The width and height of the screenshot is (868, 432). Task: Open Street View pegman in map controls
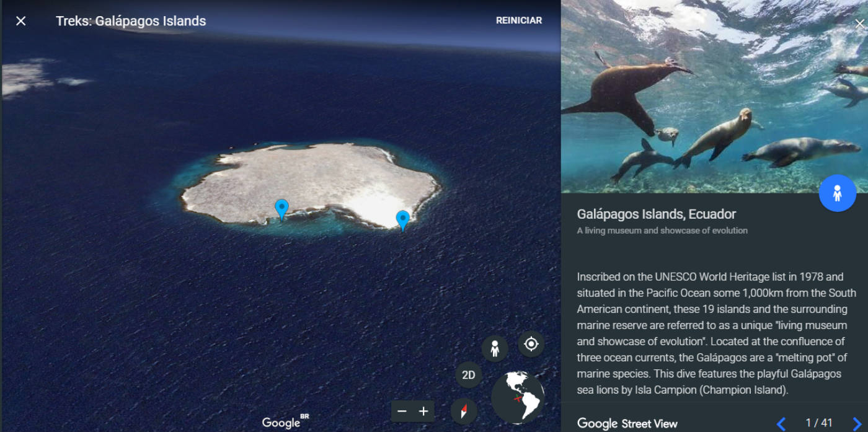click(495, 348)
